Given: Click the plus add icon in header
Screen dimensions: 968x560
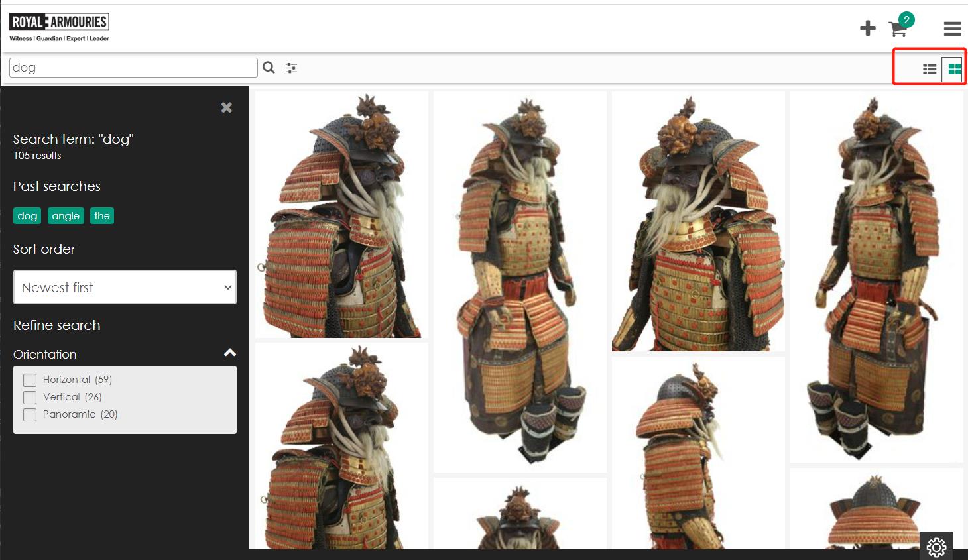Looking at the screenshot, I should [x=867, y=28].
